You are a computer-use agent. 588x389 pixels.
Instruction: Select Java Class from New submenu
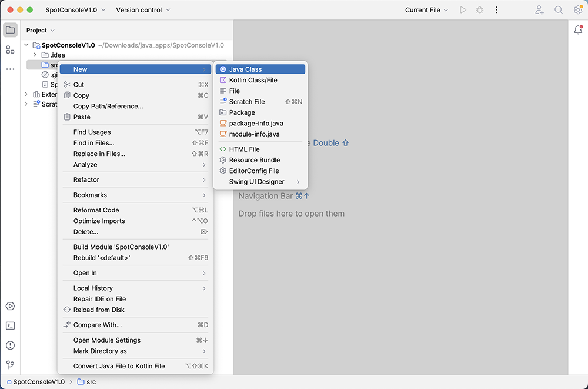pos(245,69)
